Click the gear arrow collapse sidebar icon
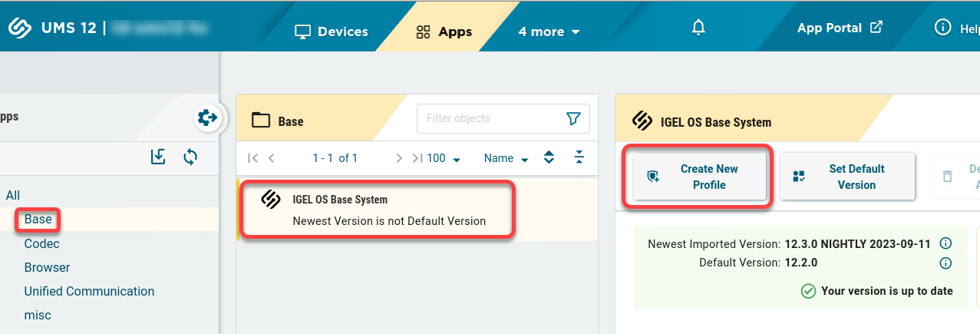The width and height of the screenshot is (980, 334). pyautogui.click(x=207, y=117)
